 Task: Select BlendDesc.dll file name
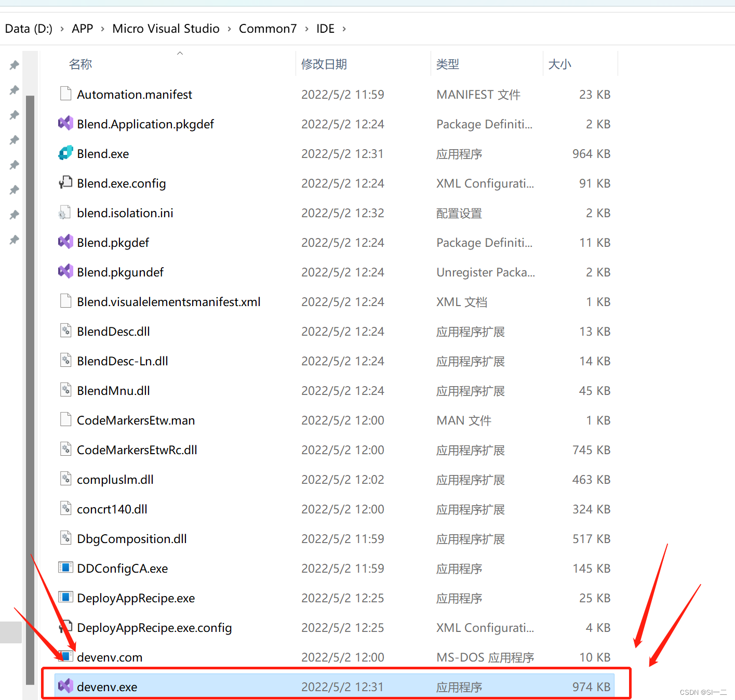[x=113, y=332]
